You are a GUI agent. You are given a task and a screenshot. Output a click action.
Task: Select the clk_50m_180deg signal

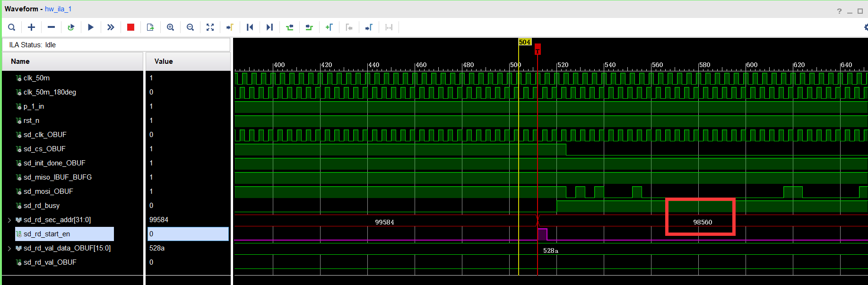pos(50,92)
